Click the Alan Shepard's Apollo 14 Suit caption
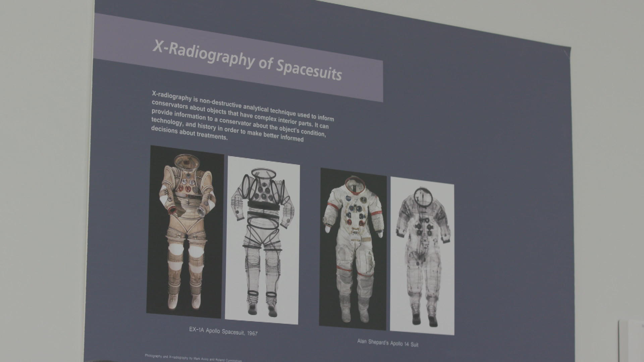Viewport: 644px width, 362px height. tap(387, 343)
